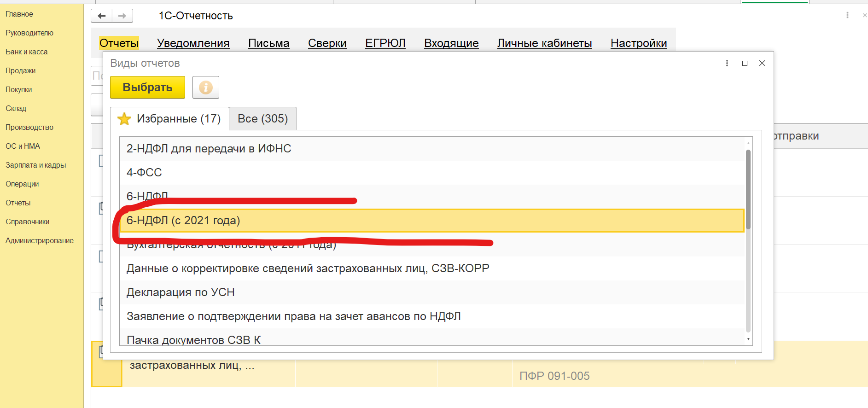Open the Входящие section
The width and height of the screenshot is (868, 408).
click(x=451, y=43)
